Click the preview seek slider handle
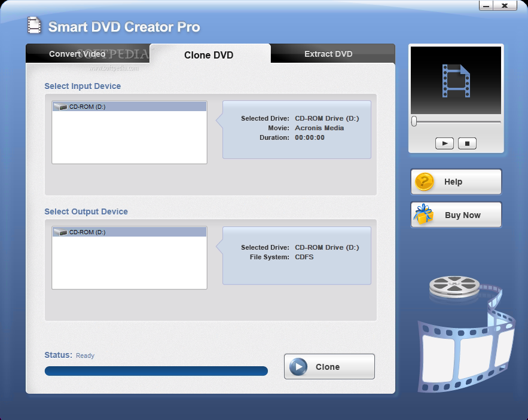The image size is (528, 420). [x=414, y=121]
